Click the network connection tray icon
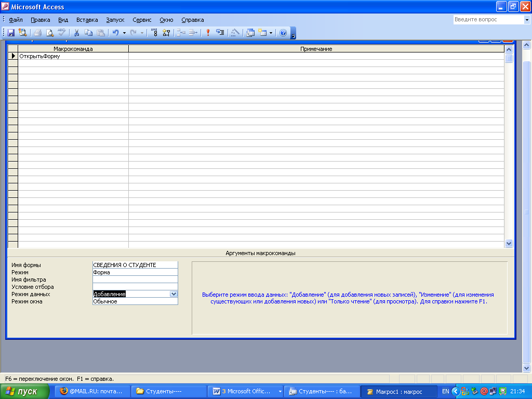 click(494, 391)
